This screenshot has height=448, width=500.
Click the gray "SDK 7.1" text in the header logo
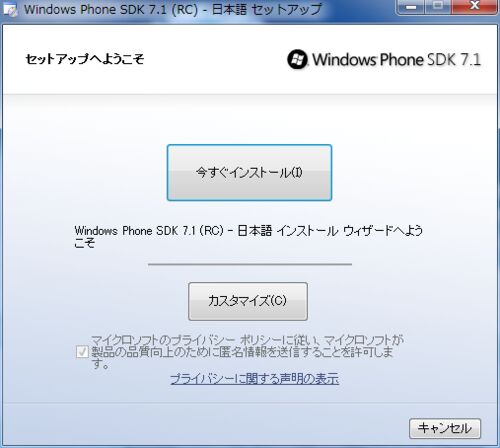pyautogui.click(x=454, y=60)
